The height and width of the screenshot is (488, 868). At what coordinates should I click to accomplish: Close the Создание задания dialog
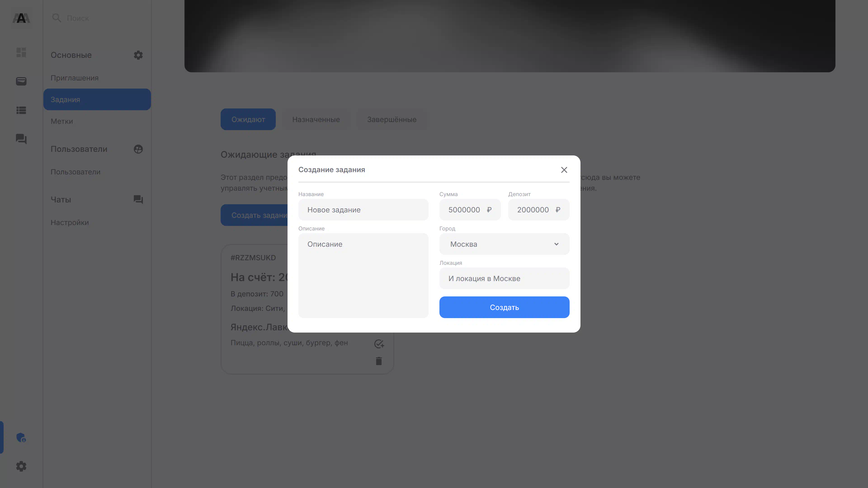(x=564, y=170)
